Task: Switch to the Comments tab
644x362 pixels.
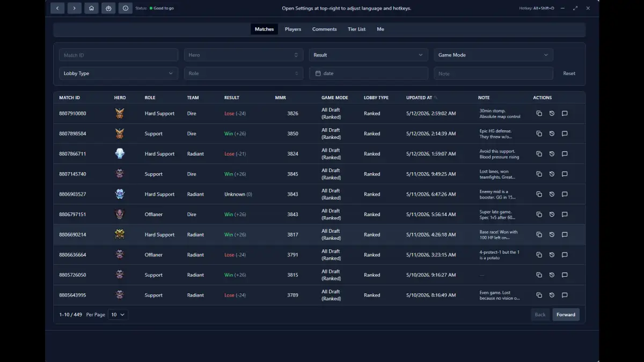Action: pos(325,29)
